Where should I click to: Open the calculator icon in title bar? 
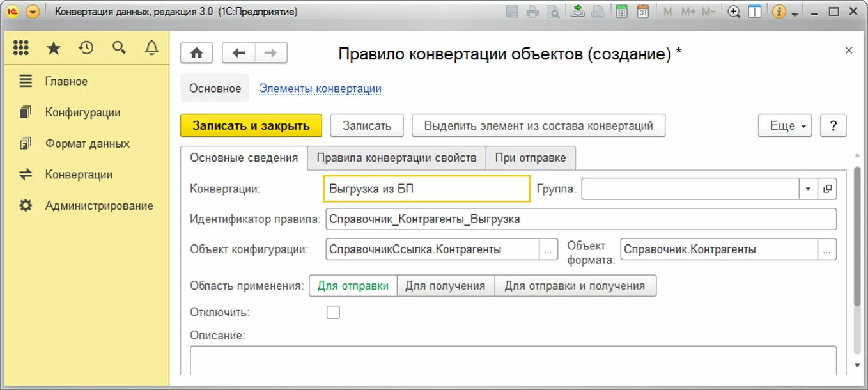(621, 12)
